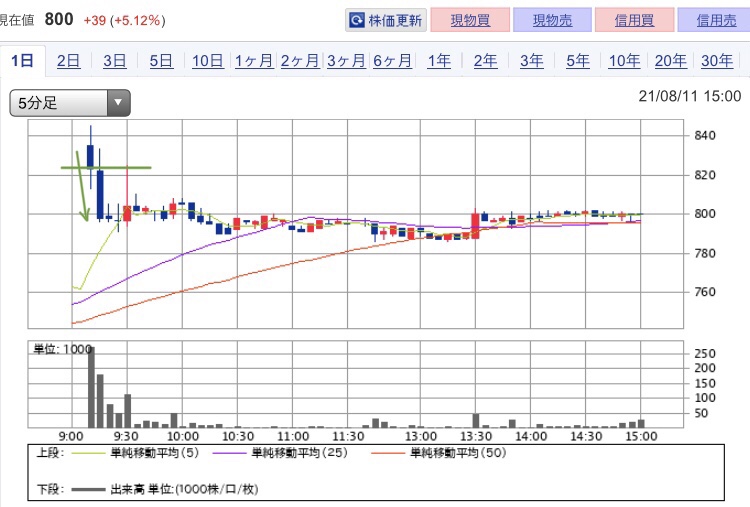Switch to the 1日 tab

(x=22, y=61)
